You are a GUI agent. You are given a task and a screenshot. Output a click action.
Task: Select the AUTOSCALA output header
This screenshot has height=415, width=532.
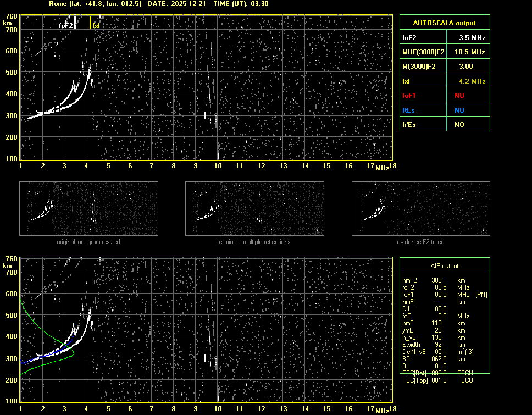(444, 23)
